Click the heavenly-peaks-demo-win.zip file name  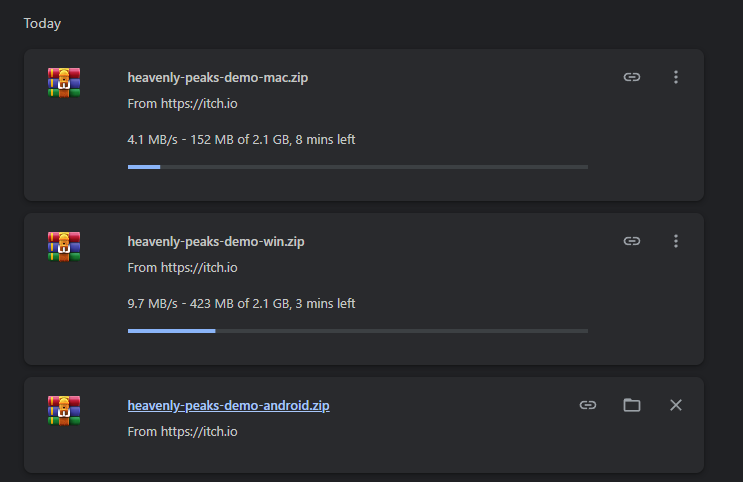tap(216, 241)
